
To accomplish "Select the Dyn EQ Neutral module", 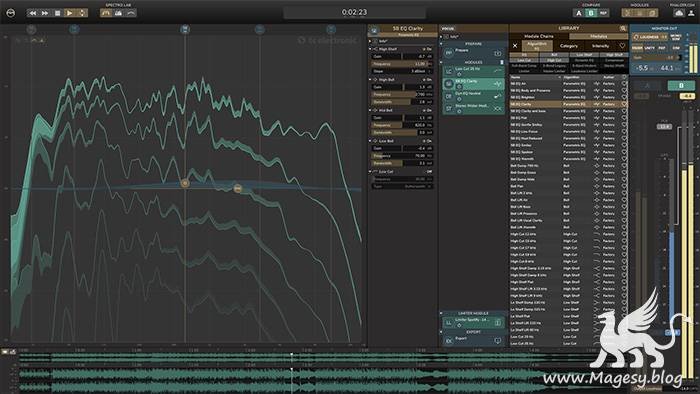I will pyautogui.click(x=473, y=96).
